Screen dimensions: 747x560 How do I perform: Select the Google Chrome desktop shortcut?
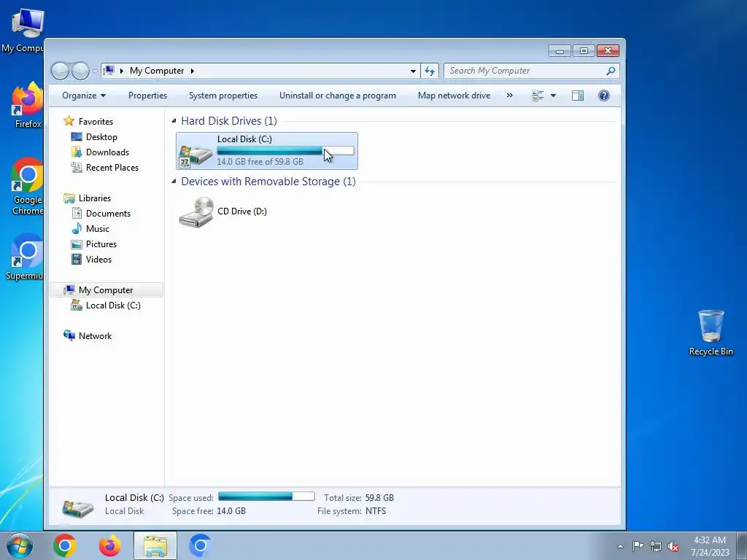click(27, 187)
